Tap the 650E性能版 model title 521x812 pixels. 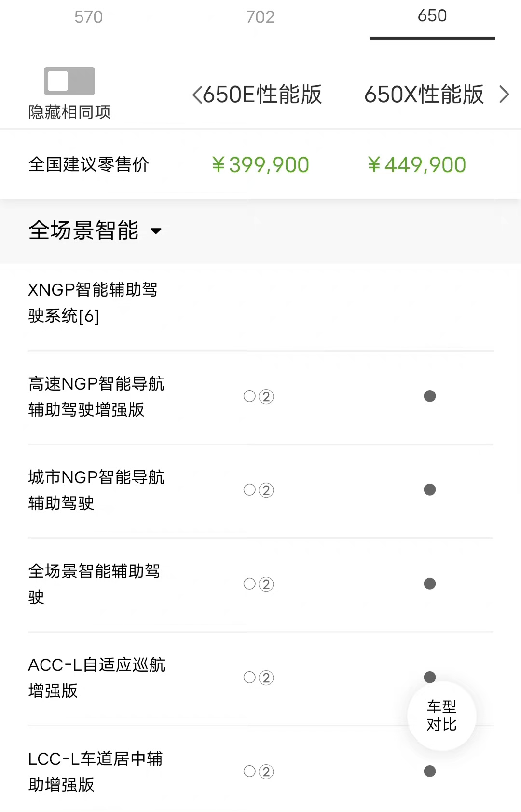tap(262, 95)
